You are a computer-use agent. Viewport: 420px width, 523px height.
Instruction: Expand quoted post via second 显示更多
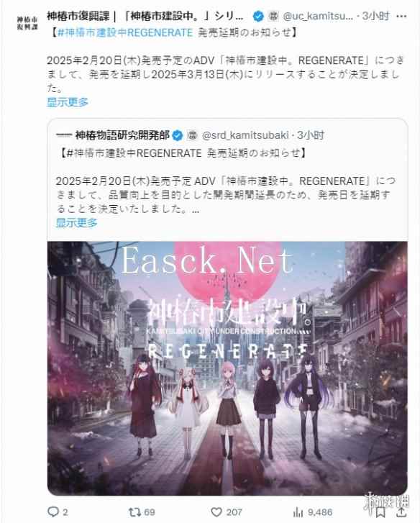click(x=77, y=222)
